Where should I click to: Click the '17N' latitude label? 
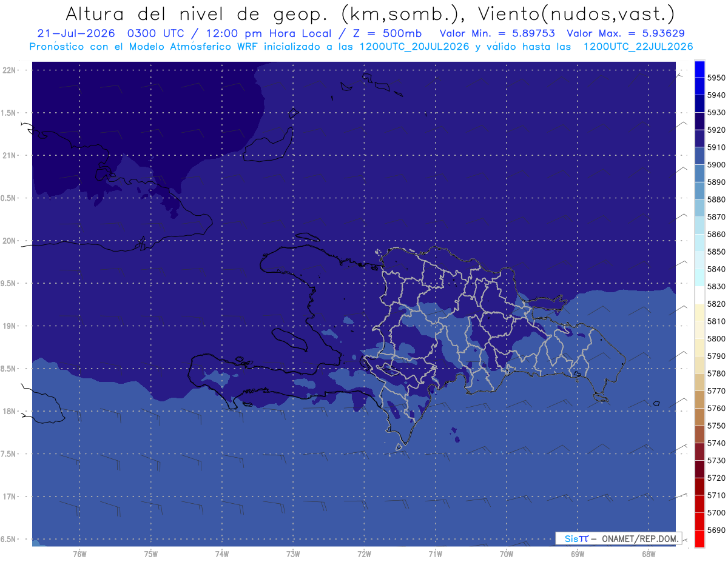10,497
